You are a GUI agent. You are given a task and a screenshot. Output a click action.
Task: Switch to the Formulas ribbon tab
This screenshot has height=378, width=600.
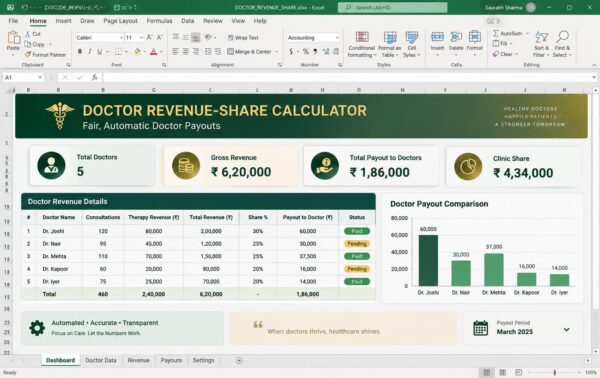[x=159, y=21]
